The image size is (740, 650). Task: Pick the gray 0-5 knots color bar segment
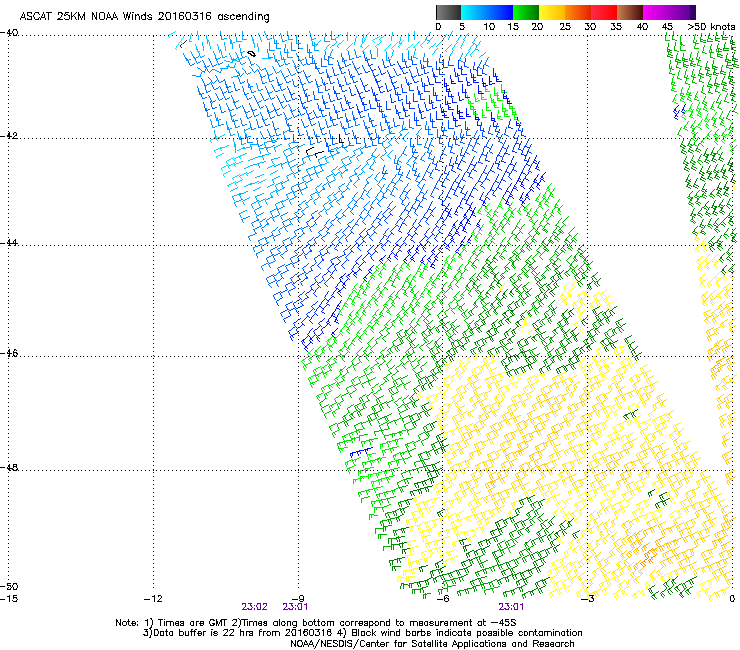tap(448, 12)
